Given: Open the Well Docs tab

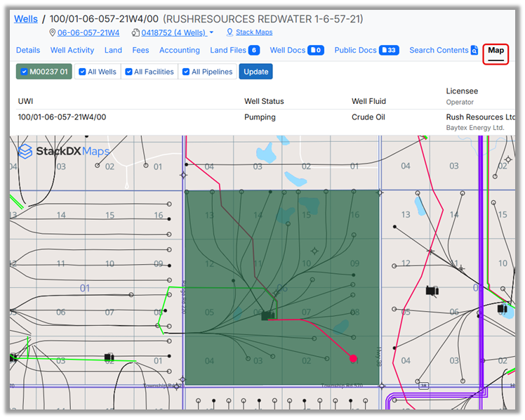Looking at the screenshot, I should click(286, 51).
